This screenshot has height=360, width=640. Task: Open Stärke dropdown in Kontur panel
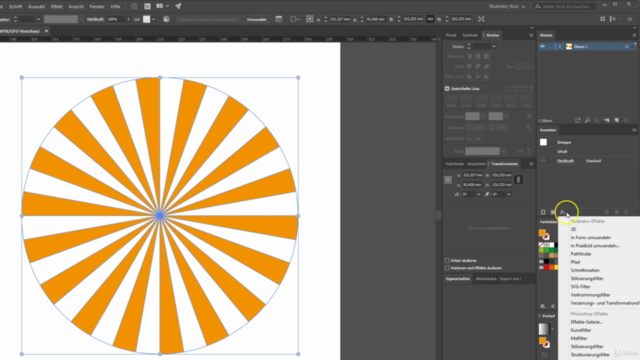click(x=494, y=47)
